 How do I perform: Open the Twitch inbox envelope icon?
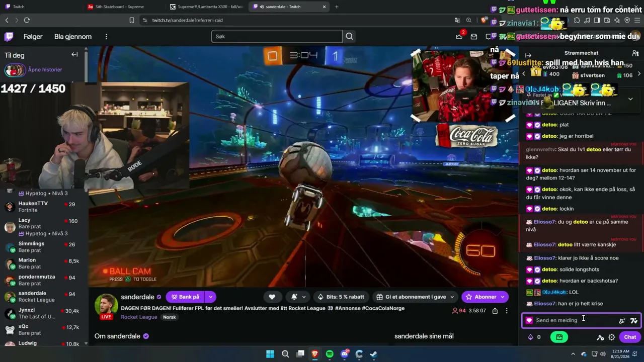pos(474,36)
